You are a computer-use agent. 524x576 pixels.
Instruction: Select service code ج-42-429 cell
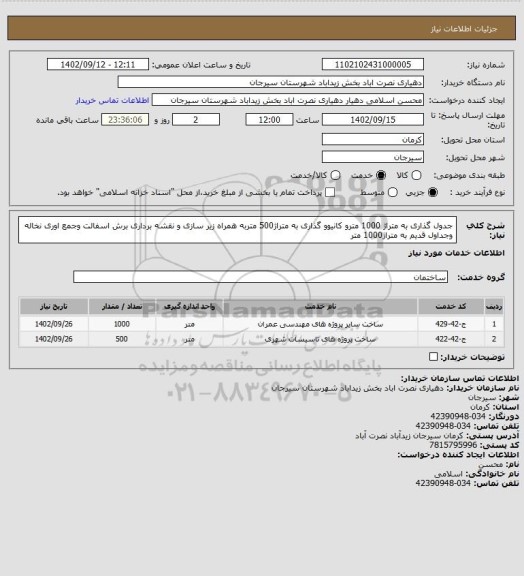[x=451, y=324]
